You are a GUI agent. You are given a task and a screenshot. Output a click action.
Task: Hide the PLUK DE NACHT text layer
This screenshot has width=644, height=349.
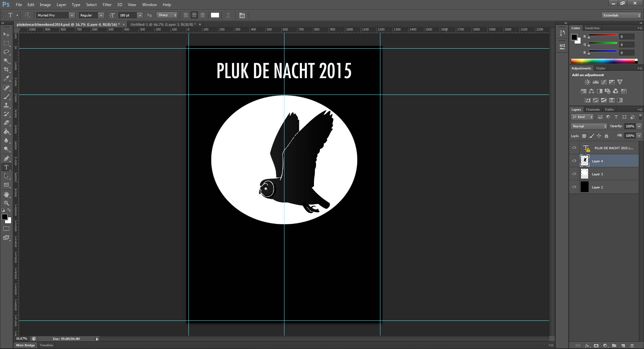point(574,148)
